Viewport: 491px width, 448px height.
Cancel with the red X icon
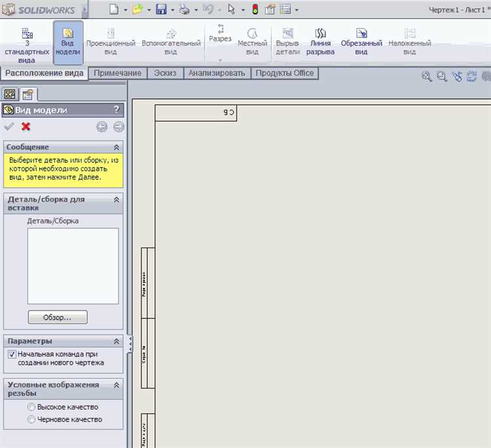point(26,126)
